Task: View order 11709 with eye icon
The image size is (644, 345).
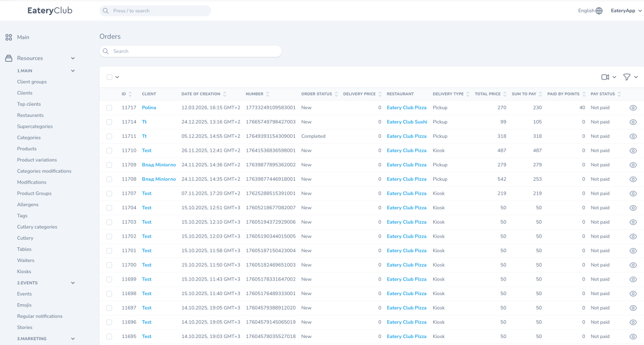Action: coord(633,165)
